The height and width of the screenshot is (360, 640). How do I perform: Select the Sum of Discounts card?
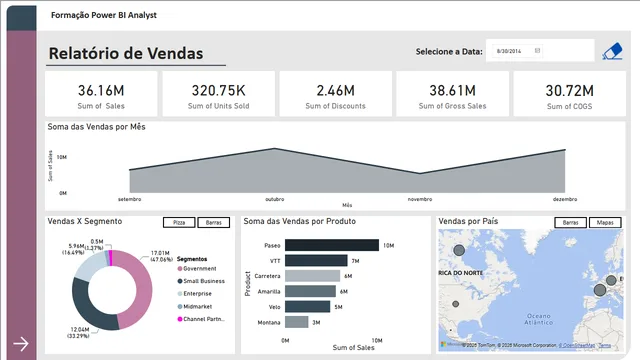pyautogui.click(x=336, y=94)
